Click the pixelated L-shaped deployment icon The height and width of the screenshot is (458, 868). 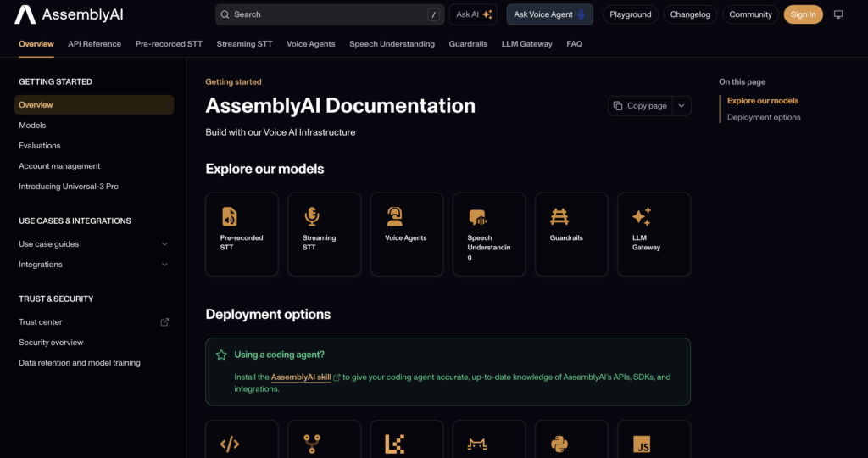[x=394, y=444]
